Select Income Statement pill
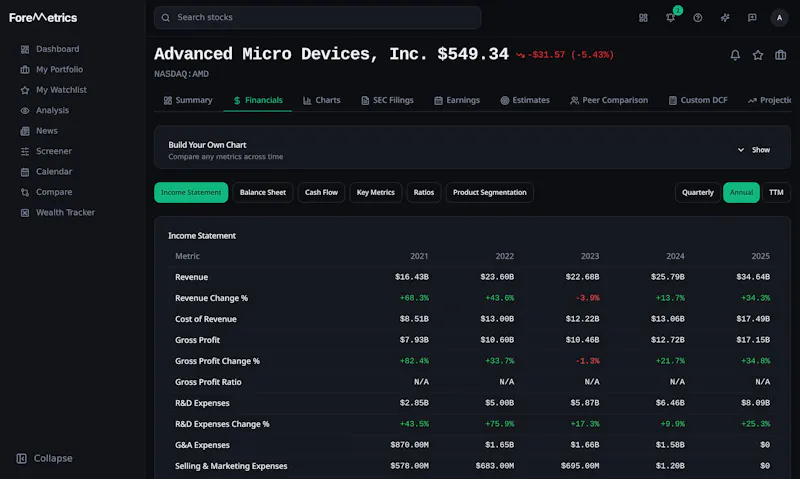Screen dimensions: 800x479 click(191, 192)
